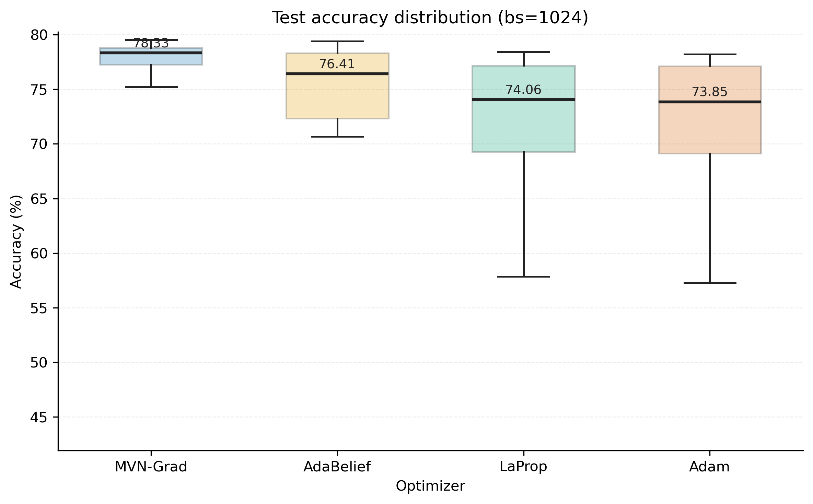Viewport: 813px width, 504px height.
Task: Select the LaProp x-axis label
Action: coord(523,467)
